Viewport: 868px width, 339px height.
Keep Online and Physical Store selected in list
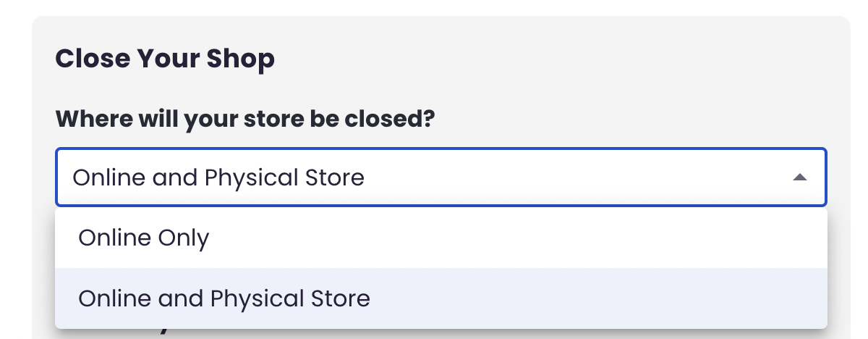pyautogui.click(x=441, y=298)
